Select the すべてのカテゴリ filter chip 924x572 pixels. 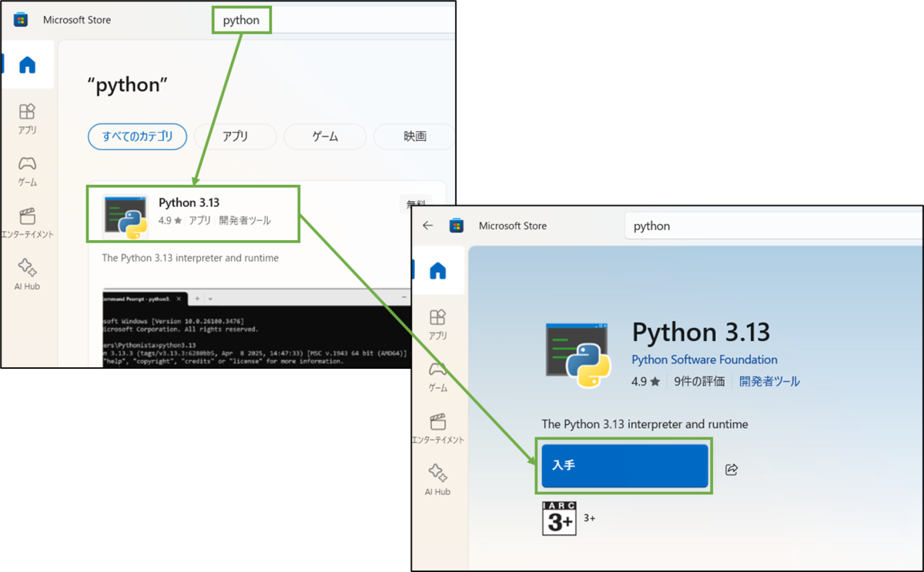coord(137,136)
